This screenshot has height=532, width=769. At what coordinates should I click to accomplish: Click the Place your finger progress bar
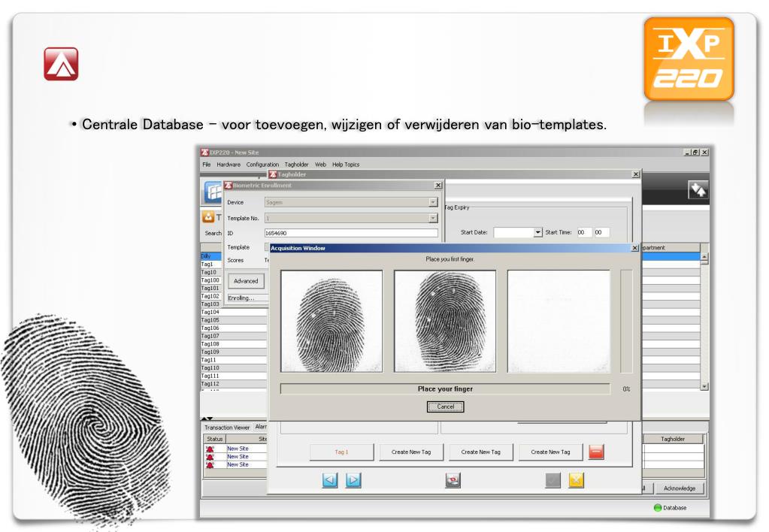pos(445,388)
